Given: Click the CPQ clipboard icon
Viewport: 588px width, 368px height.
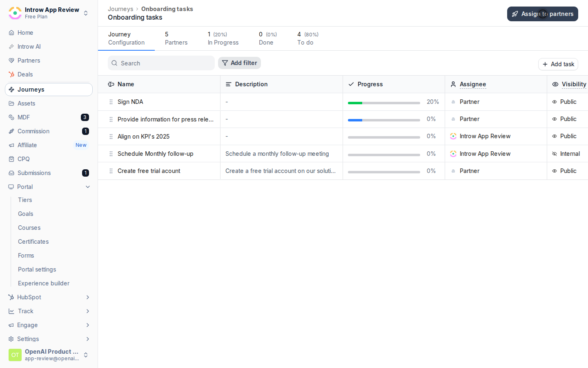Looking at the screenshot, I should point(11,159).
